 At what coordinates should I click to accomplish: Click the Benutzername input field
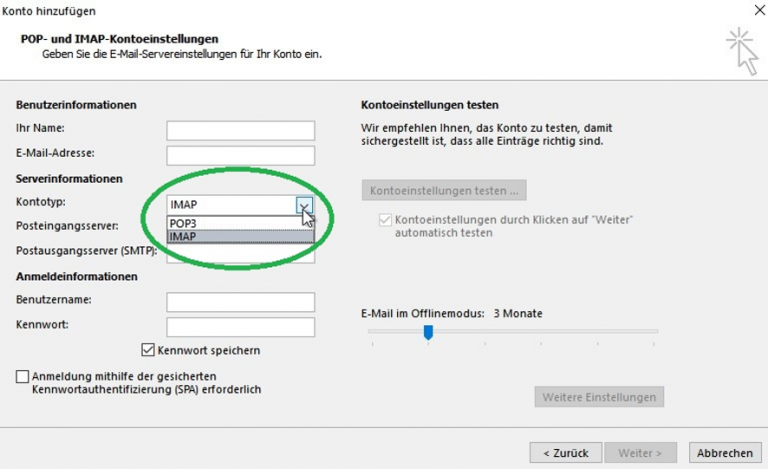tap(240, 302)
